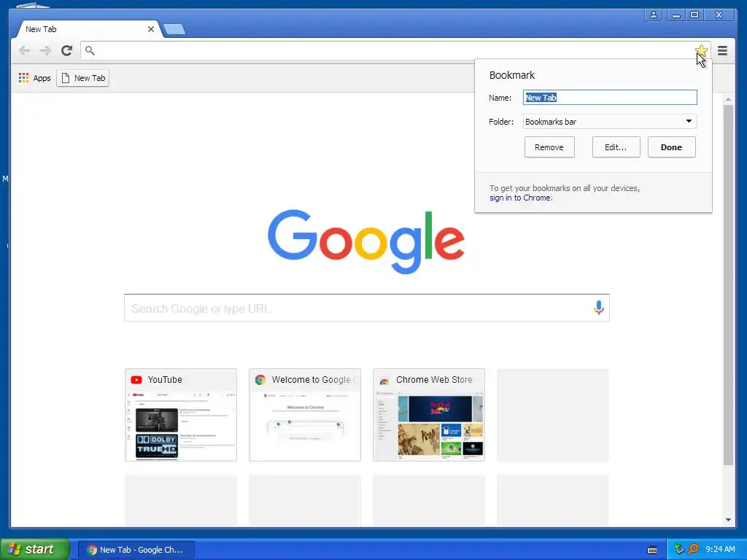This screenshot has width=747, height=560.
Task: Click the vertical scrollbar thumb
Action: [728, 285]
